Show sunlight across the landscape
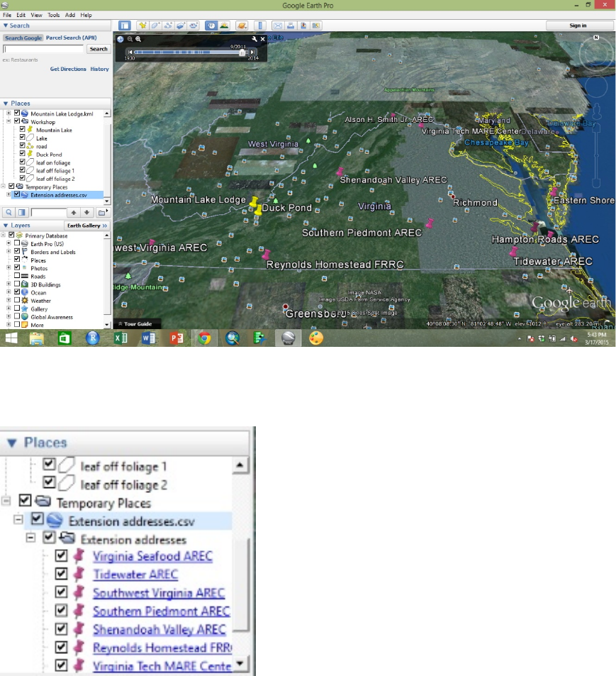 (x=224, y=26)
